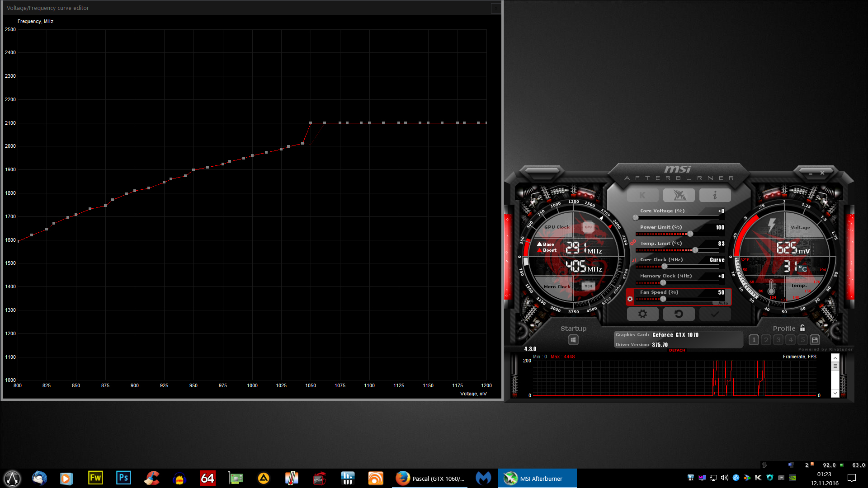Toggle the Windows Startup button
This screenshot has width=868, height=488.
coord(573,340)
